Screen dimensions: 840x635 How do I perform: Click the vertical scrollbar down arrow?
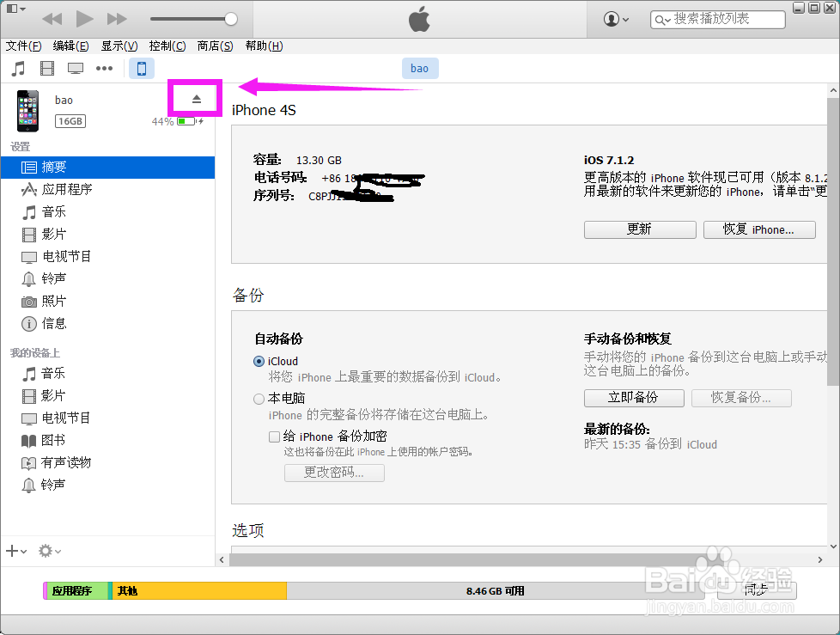coord(834,546)
